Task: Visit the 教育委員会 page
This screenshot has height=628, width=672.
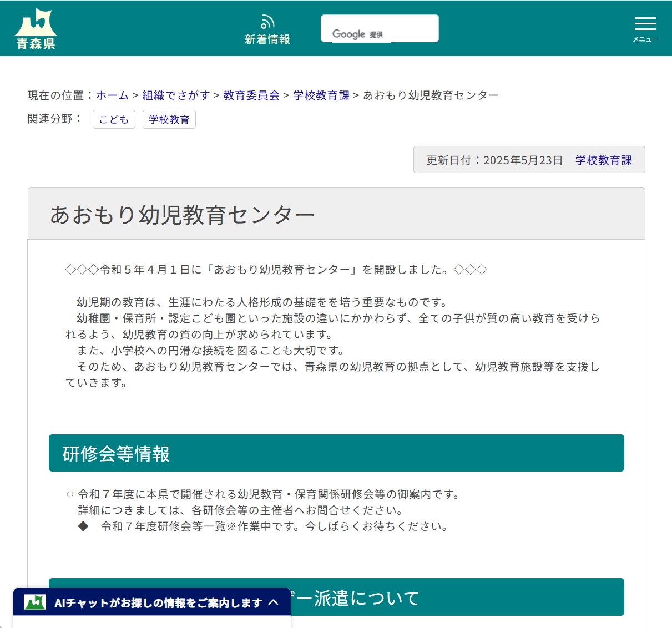Action: [251, 95]
